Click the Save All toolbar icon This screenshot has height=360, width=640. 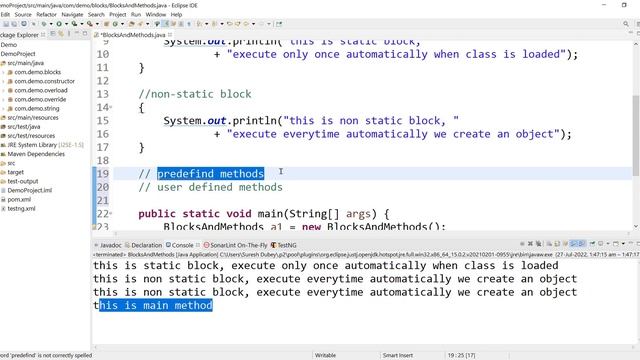coord(14,24)
